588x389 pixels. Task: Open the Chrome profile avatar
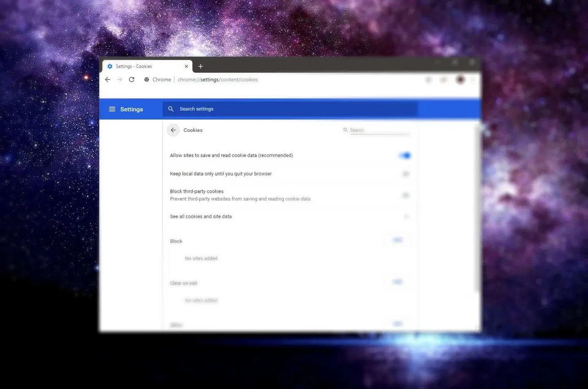460,80
